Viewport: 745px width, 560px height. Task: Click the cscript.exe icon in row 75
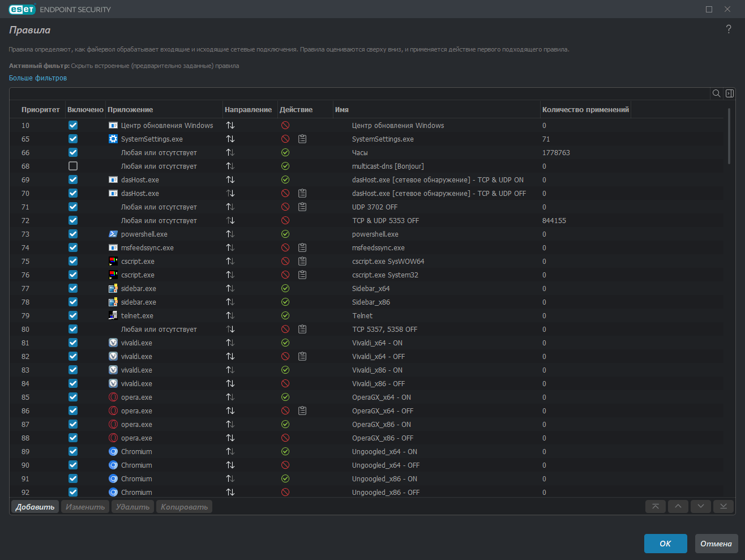113,261
